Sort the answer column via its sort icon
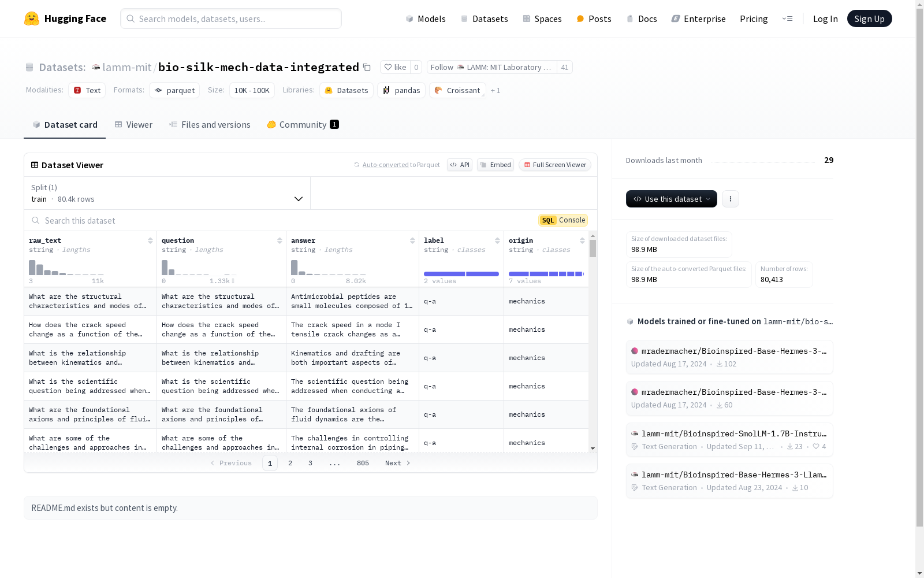The height and width of the screenshot is (578, 924). [x=412, y=240]
